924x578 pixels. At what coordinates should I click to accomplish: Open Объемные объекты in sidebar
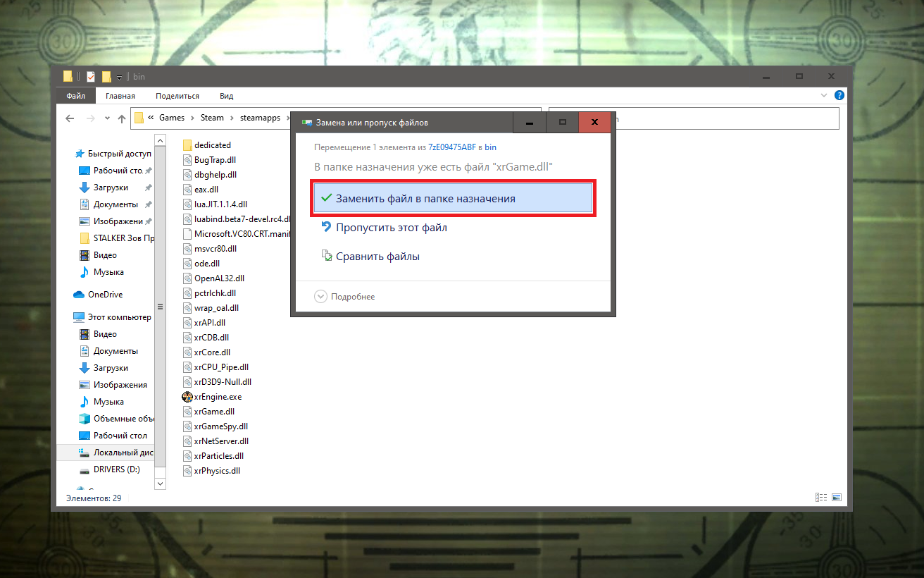[x=115, y=419]
